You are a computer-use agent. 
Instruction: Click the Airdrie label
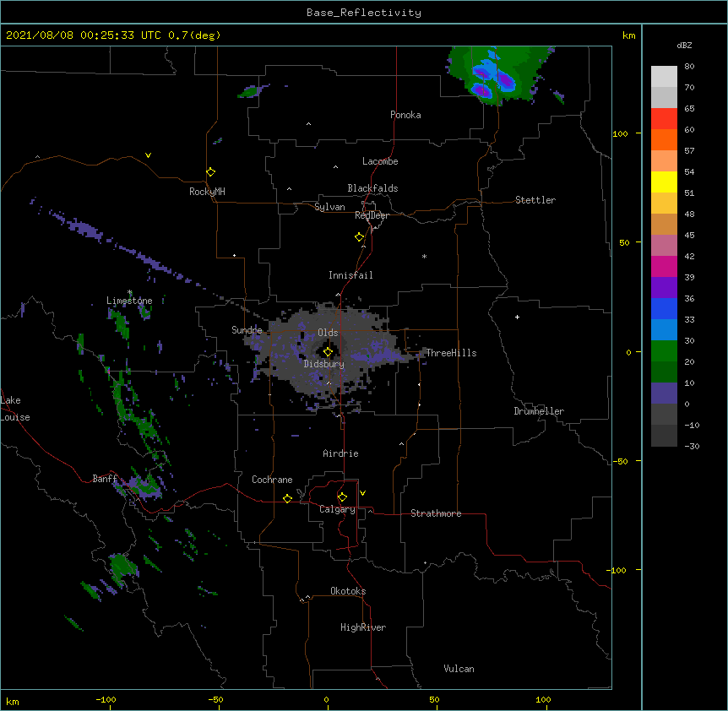(341, 453)
